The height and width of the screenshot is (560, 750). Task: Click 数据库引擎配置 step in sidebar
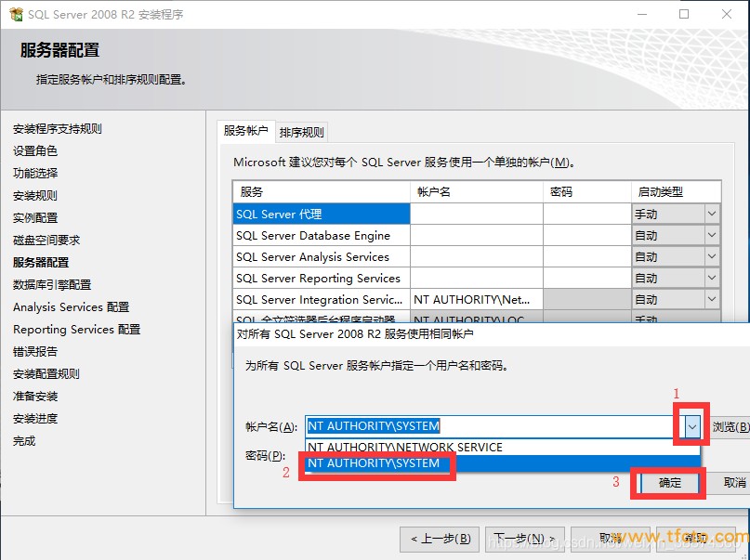(x=52, y=285)
